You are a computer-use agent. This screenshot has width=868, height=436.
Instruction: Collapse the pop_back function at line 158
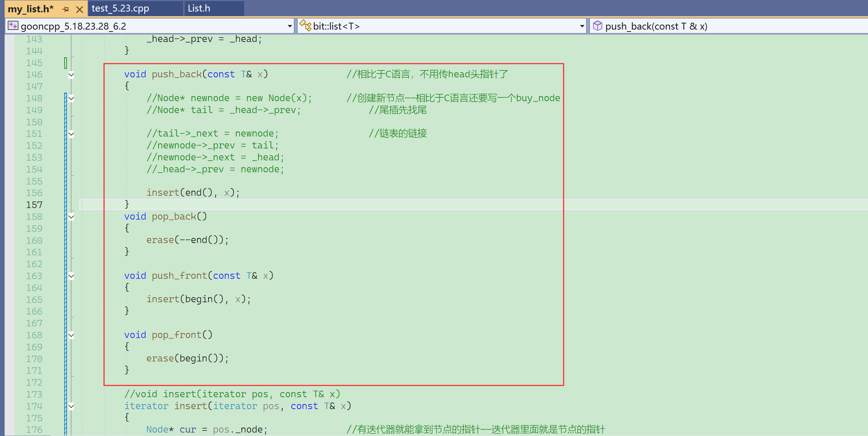pyautogui.click(x=71, y=217)
